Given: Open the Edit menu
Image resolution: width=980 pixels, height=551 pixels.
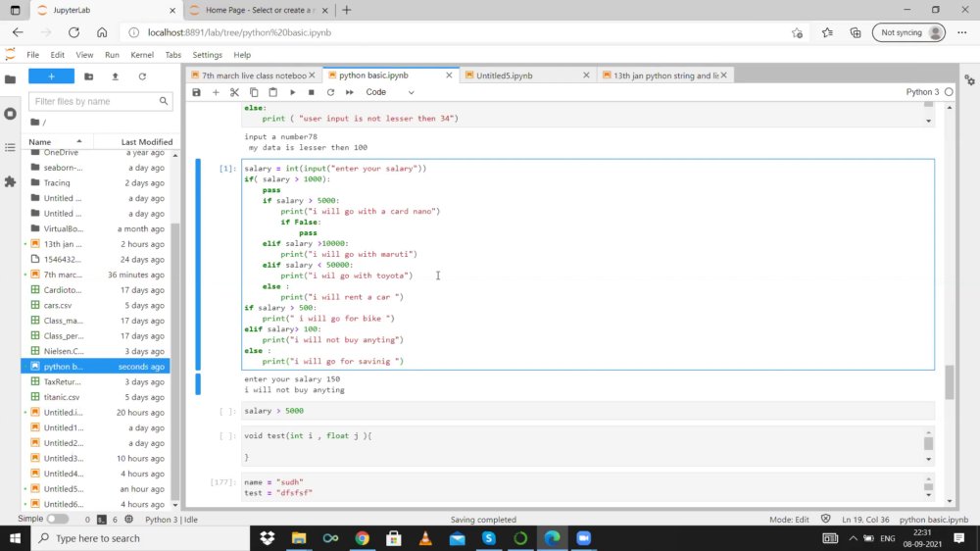Looking at the screenshot, I should coord(57,54).
